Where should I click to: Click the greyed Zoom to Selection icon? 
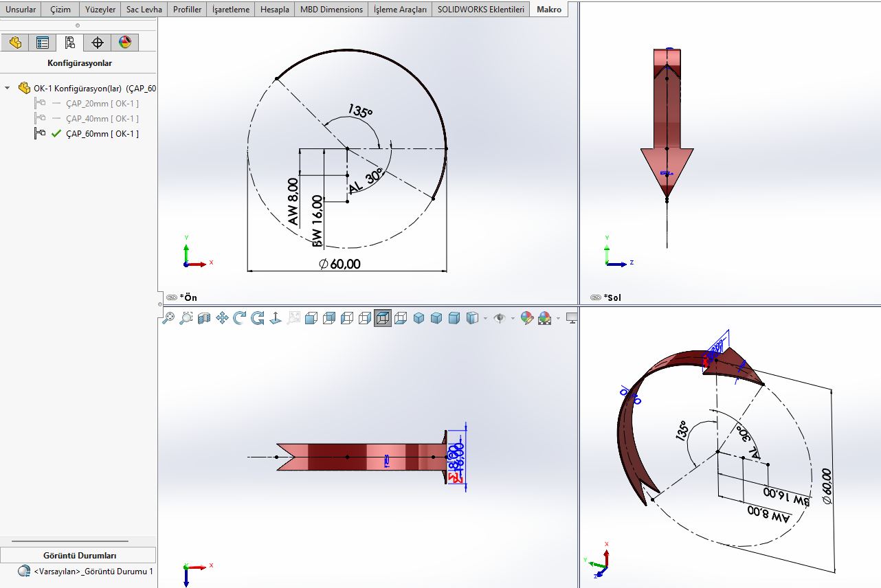(293, 318)
